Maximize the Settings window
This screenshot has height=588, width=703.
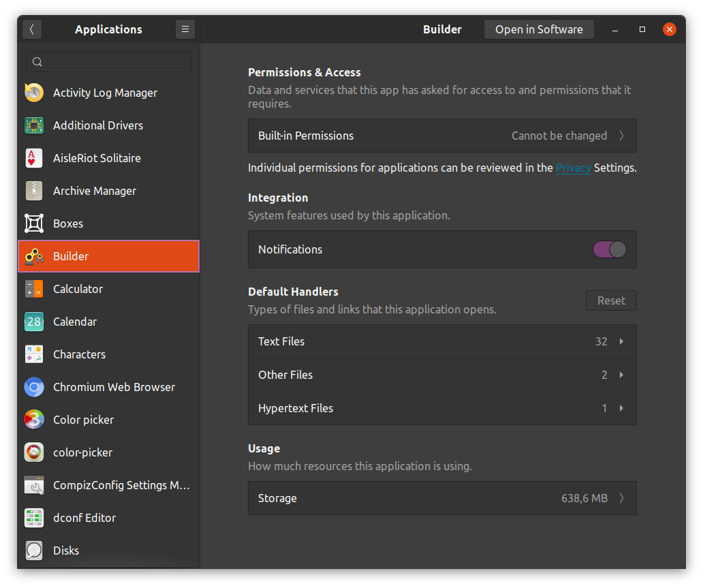(x=642, y=29)
